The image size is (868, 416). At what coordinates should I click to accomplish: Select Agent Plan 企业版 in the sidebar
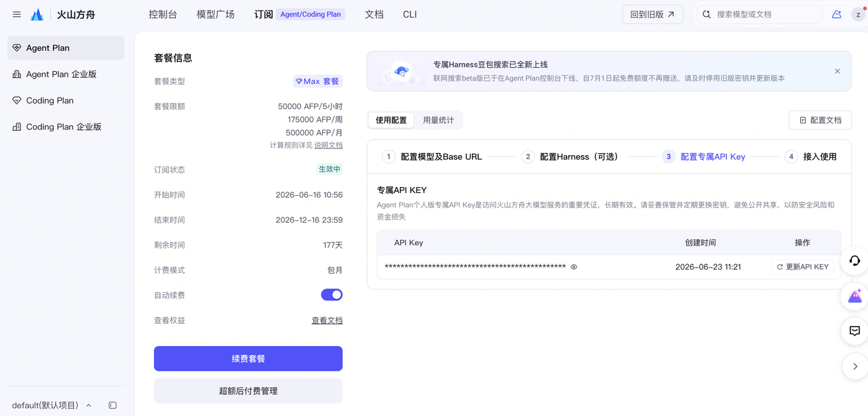pos(66,75)
